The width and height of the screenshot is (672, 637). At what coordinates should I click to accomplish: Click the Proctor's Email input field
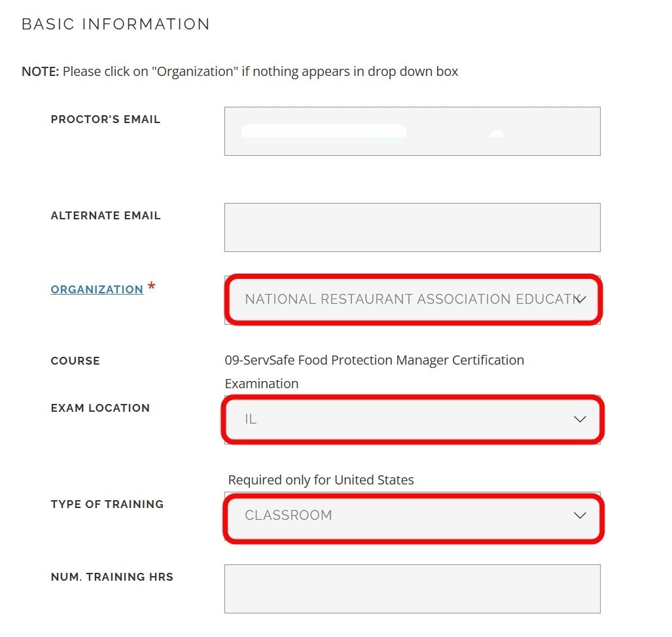tap(412, 131)
